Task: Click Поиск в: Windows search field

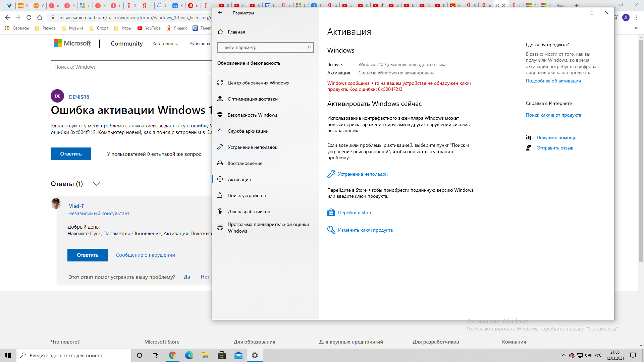Action: pos(131,67)
